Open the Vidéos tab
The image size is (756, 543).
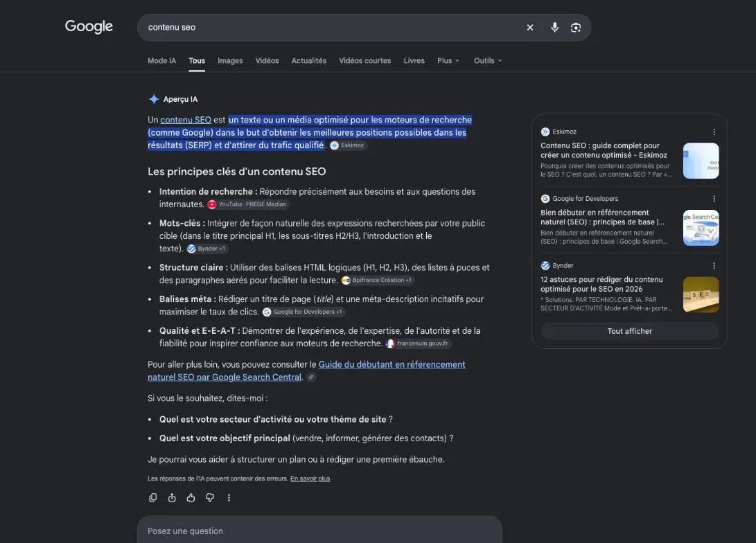pyautogui.click(x=267, y=61)
